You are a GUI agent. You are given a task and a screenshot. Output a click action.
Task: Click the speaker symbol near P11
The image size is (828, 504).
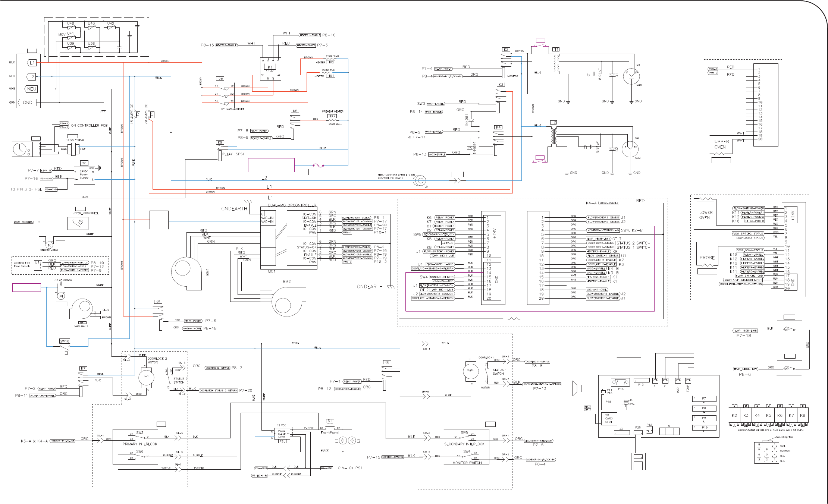point(577,389)
